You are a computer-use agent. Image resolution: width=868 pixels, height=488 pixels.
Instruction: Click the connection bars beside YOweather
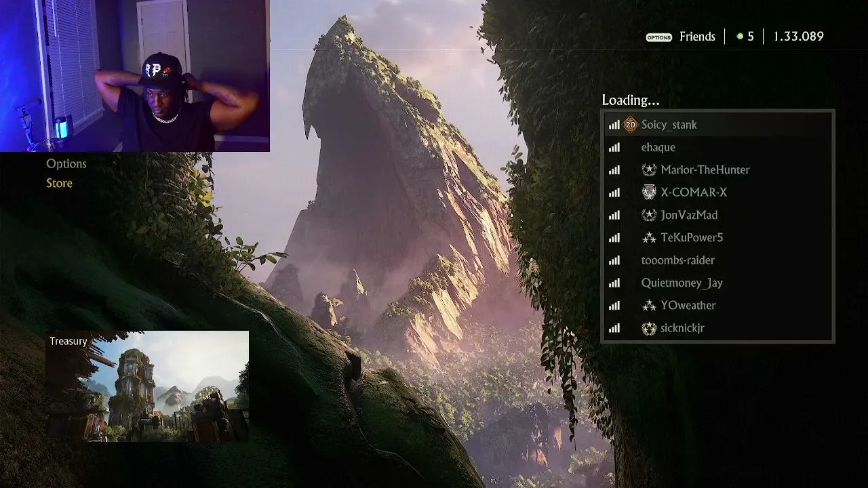point(614,306)
